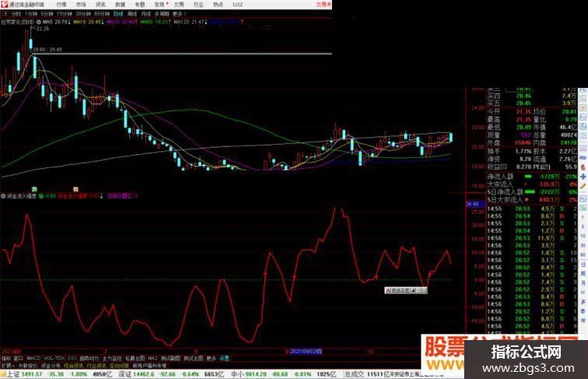Screen dimensions: 588x379
Task: Open the 资金分布 tab
Action: [x=50, y=365]
